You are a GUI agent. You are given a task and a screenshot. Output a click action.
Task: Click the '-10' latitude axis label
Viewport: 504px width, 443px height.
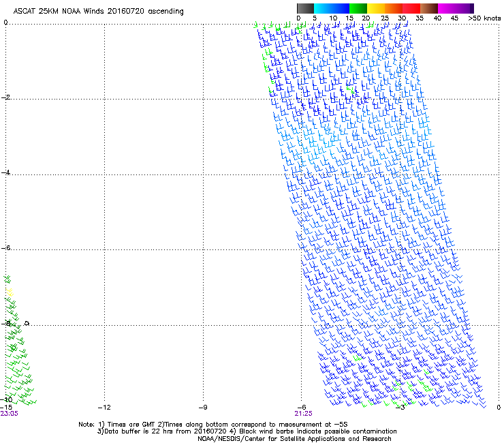(6, 399)
